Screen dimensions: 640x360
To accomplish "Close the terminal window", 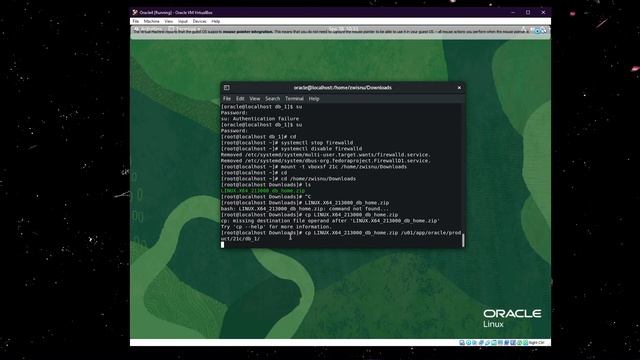I will [459, 88].
